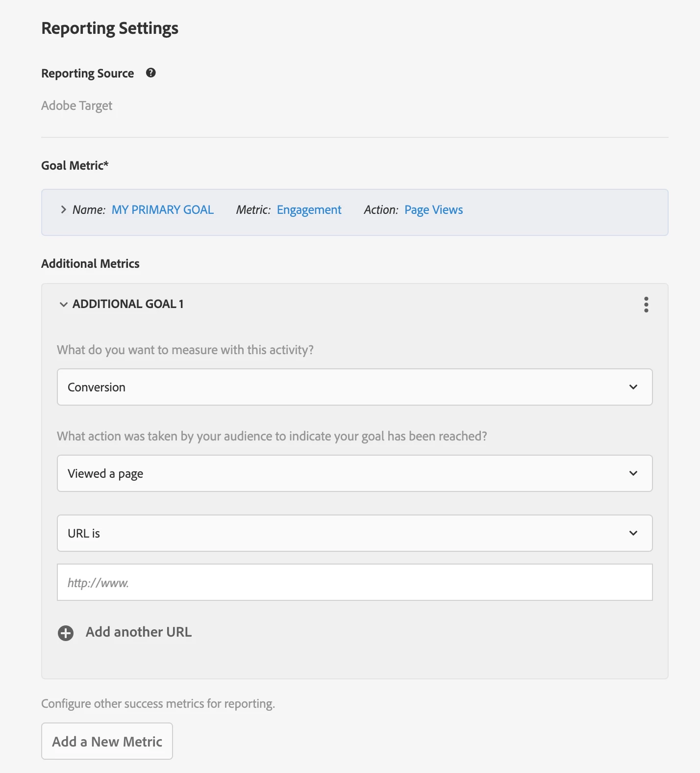Click the down arrow on Viewed a page field

[633, 473]
